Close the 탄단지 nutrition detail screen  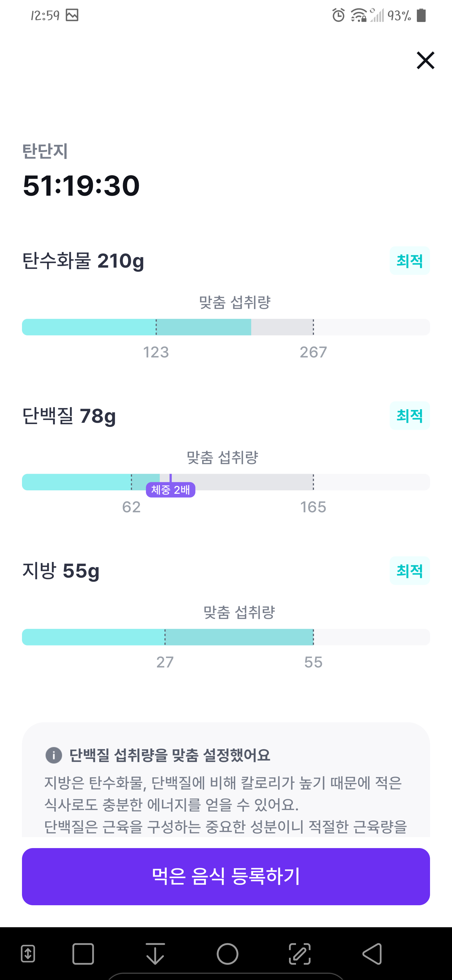point(425,61)
